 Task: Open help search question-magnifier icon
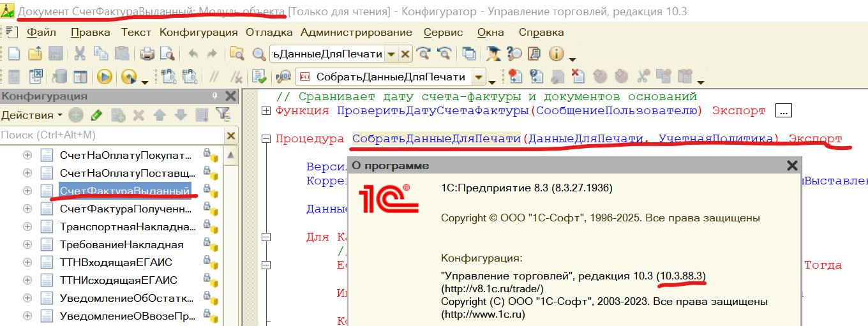(x=514, y=54)
